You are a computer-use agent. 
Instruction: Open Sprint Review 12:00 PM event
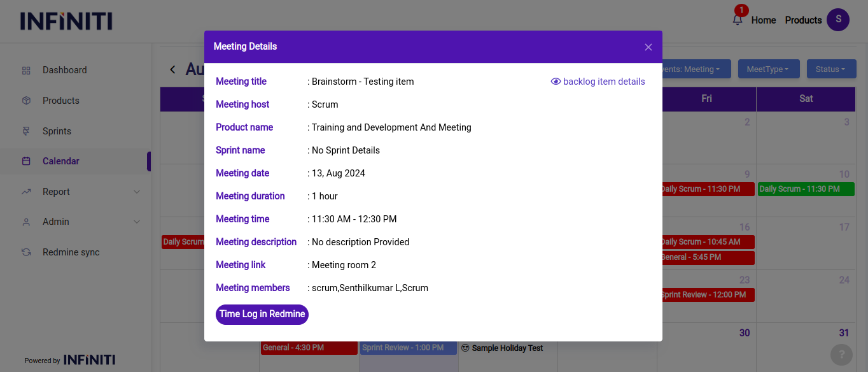coord(706,295)
